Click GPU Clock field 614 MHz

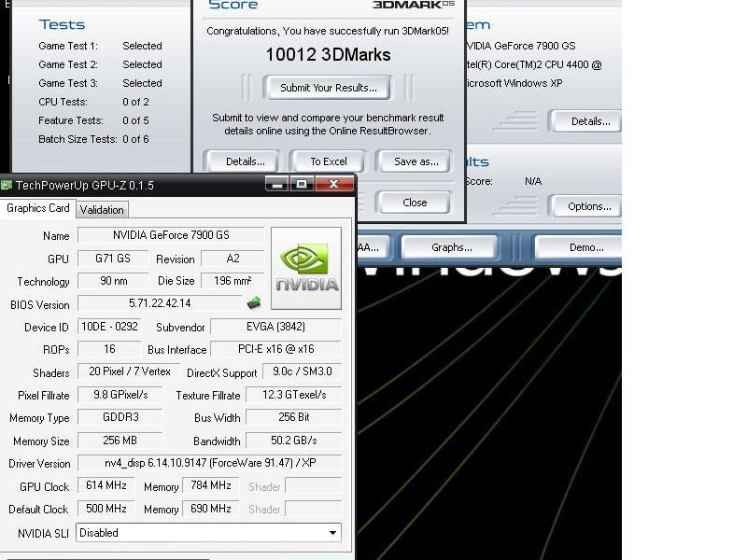click(x=106, y=485)
